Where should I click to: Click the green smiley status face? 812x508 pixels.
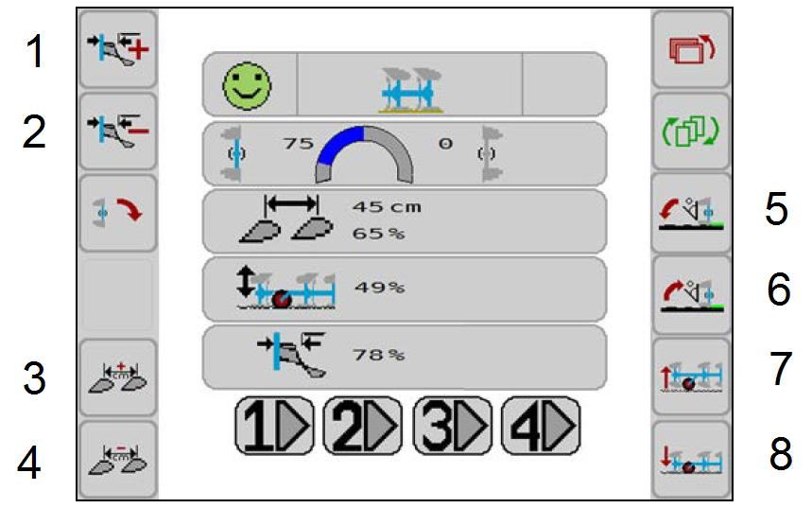pyautogui.click(x=247, y=85)
